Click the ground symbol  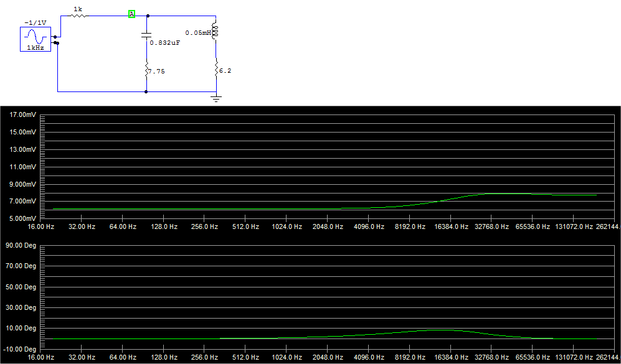pos(216,98)
